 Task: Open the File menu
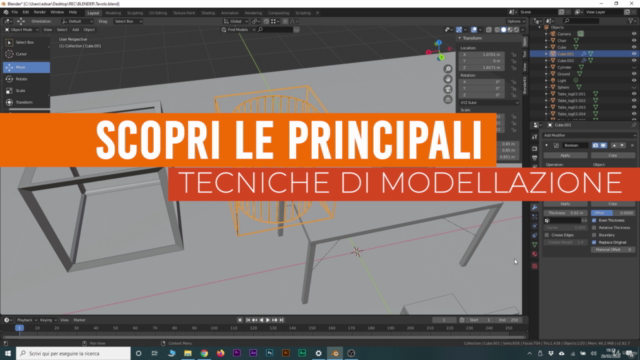15,13
